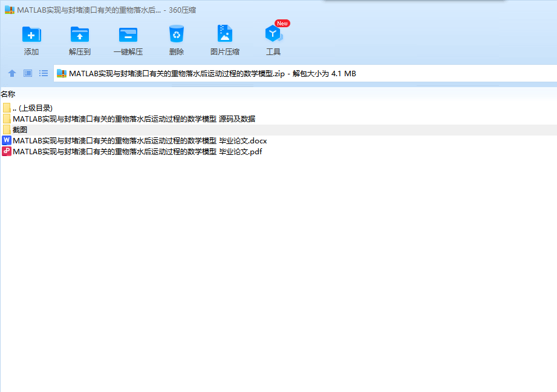Switch to detailed list view mode
The image size is (557, 392).
click(x=44, y=73)
